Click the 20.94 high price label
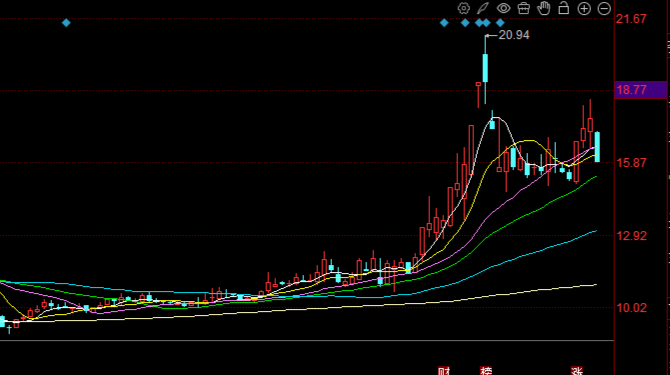Screen dimensions: 670x375 pos(514,35)
